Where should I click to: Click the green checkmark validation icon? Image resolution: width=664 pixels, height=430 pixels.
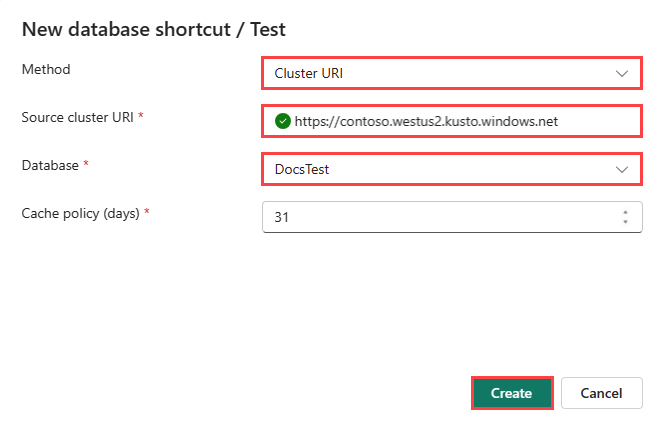(282, 121)
